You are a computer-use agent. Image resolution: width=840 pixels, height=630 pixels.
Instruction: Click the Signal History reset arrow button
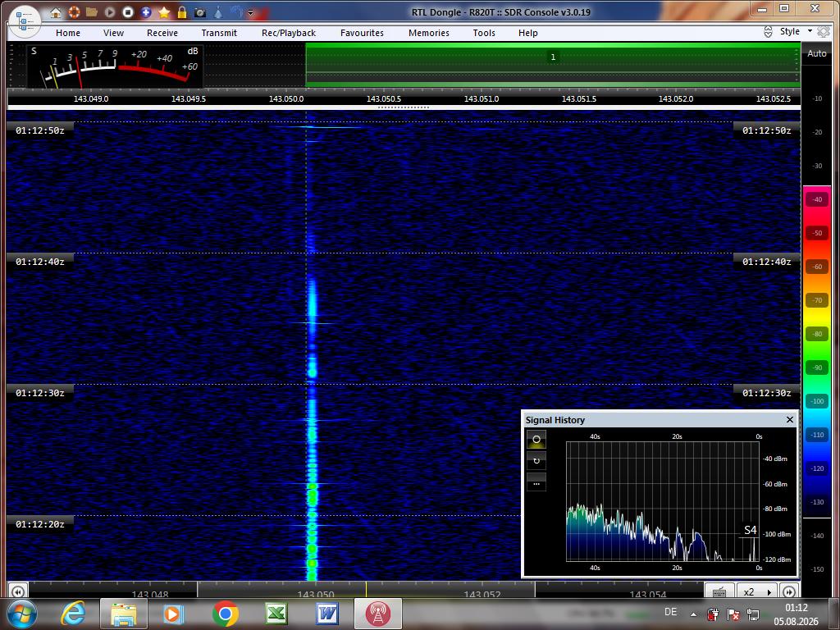coord(536,461)
